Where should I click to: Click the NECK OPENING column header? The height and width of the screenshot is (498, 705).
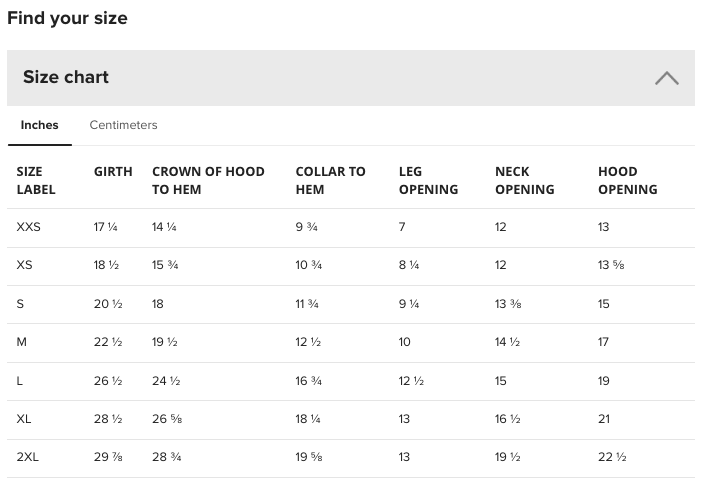point(524,180)
